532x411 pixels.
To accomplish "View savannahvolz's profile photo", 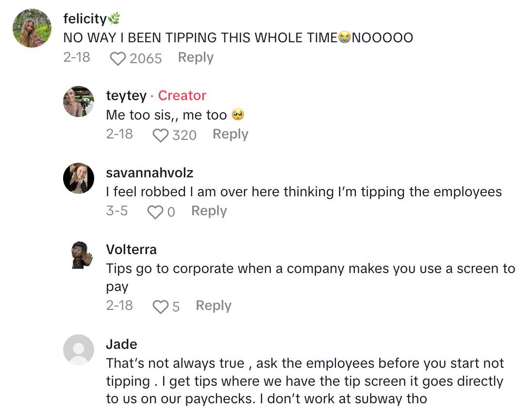I will coord(79,178).
